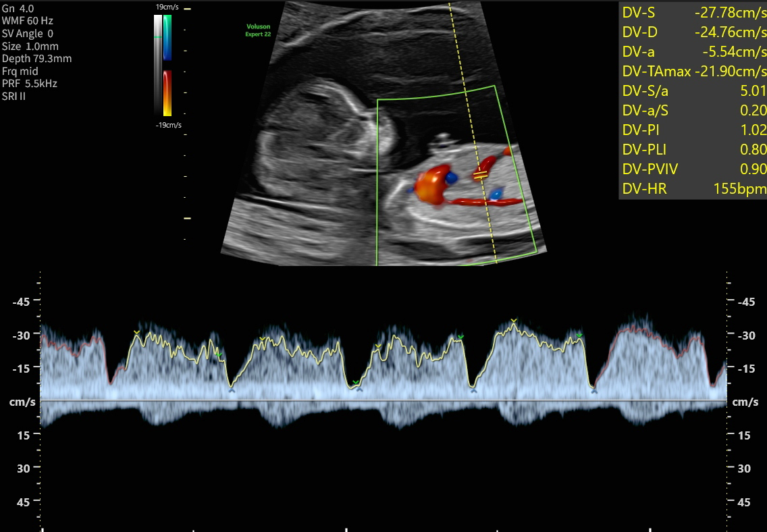
Task: Click the blue-green upper color flow bar
Action: [167, 38]
